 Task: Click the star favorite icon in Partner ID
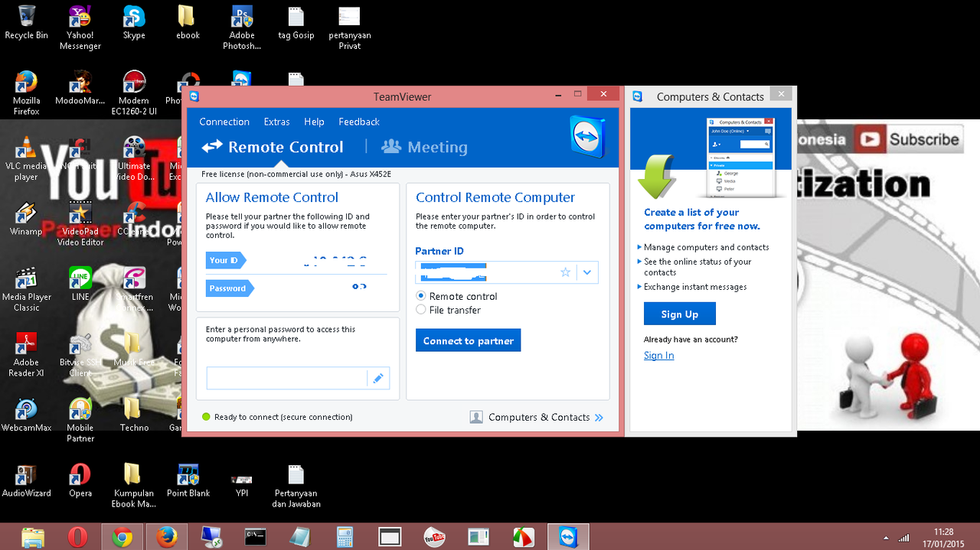pos(566,272)
